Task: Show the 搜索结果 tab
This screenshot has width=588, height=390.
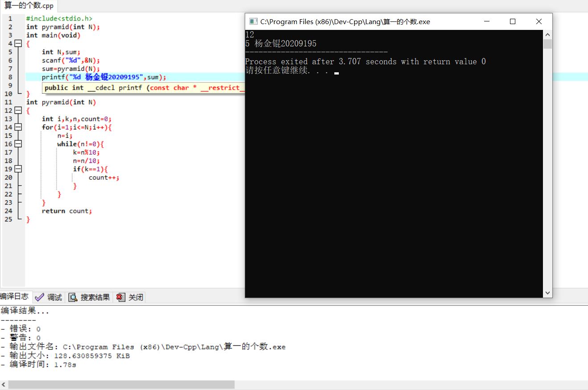Action: [89, 297]
